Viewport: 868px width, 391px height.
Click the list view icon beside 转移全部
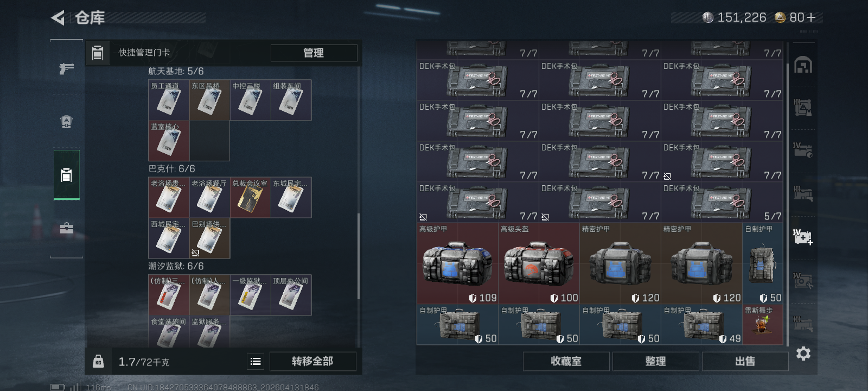(256, 361)
